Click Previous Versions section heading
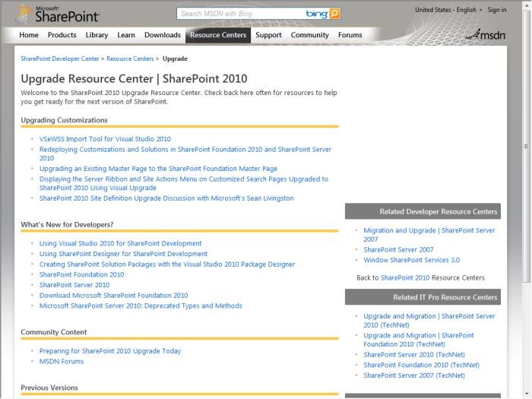 (x=49, y=388)
